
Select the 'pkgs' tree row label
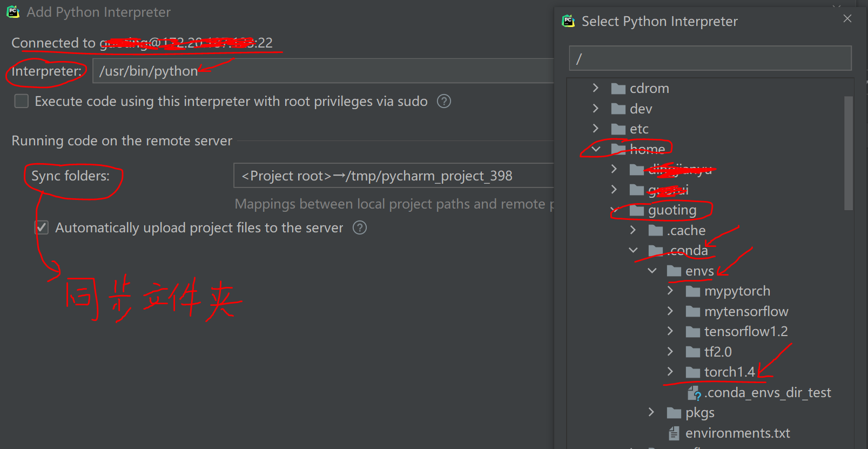click(x=700, y=413)
